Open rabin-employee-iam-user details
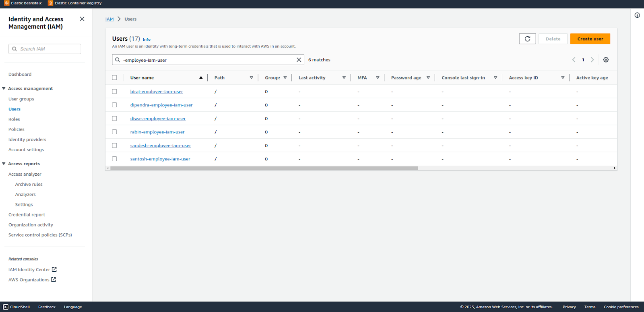644x312 pixels. click(157, 132)
